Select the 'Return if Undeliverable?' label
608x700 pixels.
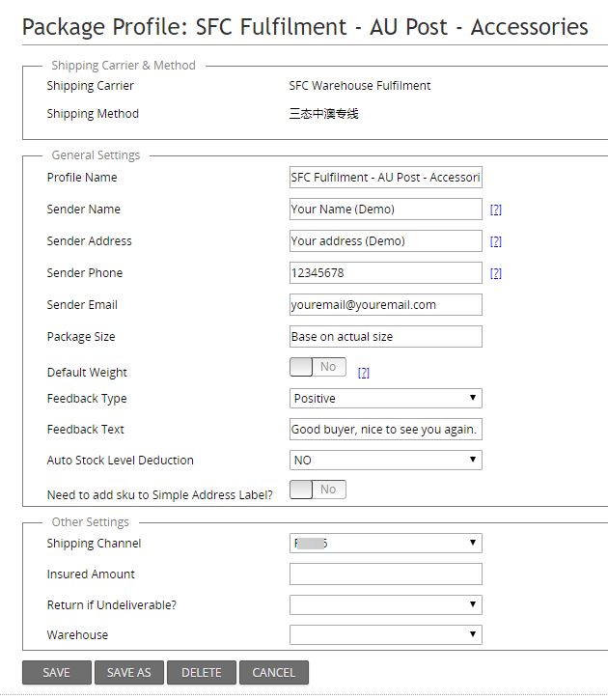point(112,605)
